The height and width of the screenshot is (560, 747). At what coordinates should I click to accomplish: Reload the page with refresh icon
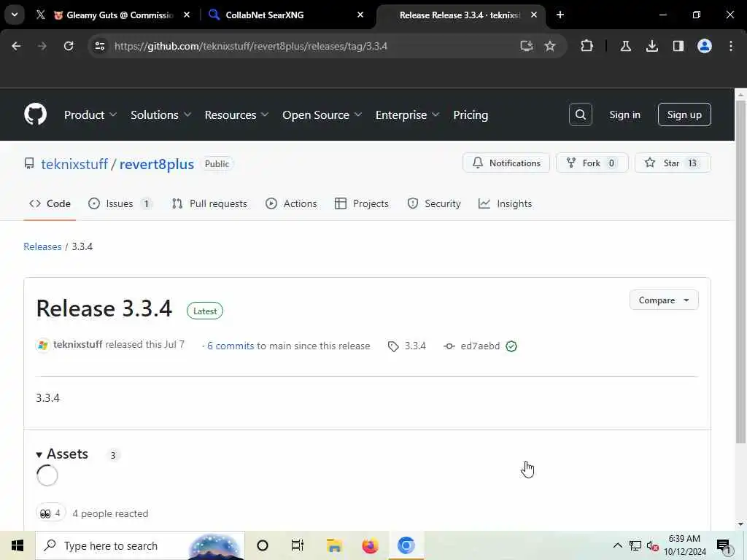[x=69, y=46]
